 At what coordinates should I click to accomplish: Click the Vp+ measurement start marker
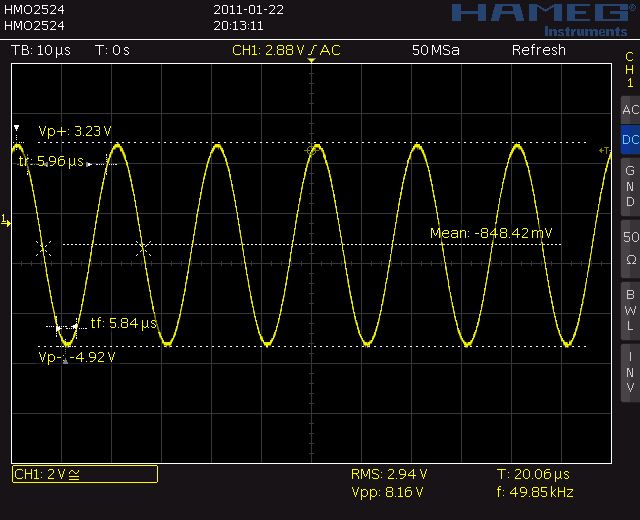click(x=16, y=128)
